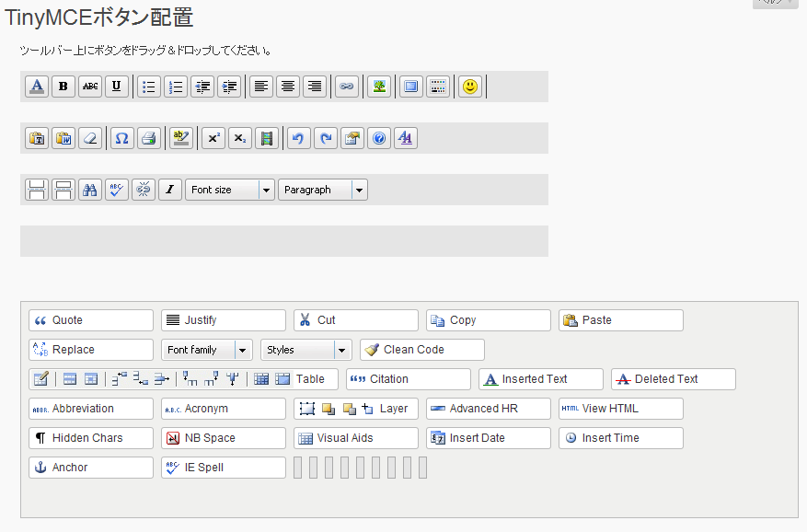Viewport: 807px width, 532px height.
Task: Select the Strikethrough ABC icon
Action: click(x=90, y=87)
